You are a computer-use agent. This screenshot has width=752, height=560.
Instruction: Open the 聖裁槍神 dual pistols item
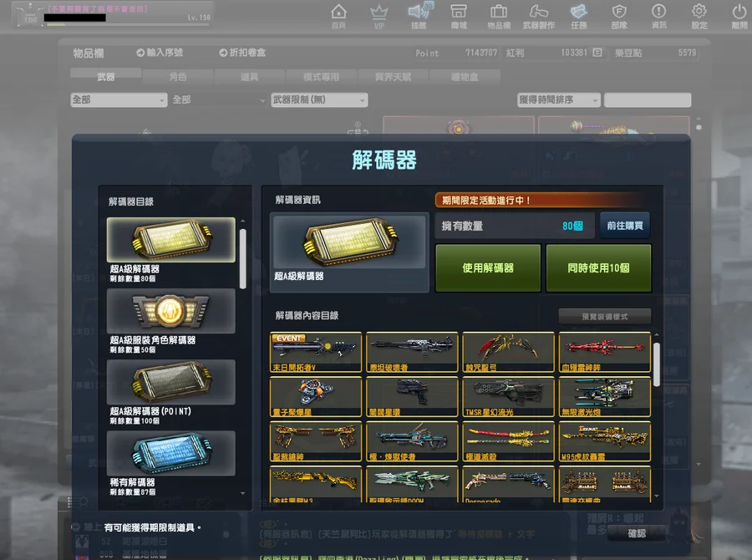316,441
